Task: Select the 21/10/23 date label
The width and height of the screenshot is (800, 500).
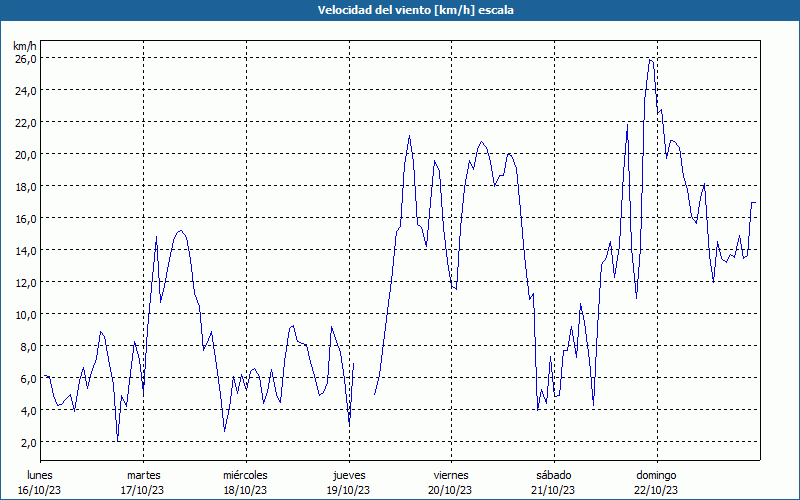Action: [553, 490]
